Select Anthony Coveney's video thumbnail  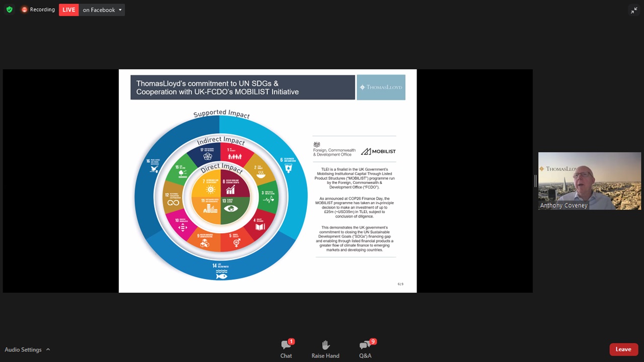pos(589,181)
